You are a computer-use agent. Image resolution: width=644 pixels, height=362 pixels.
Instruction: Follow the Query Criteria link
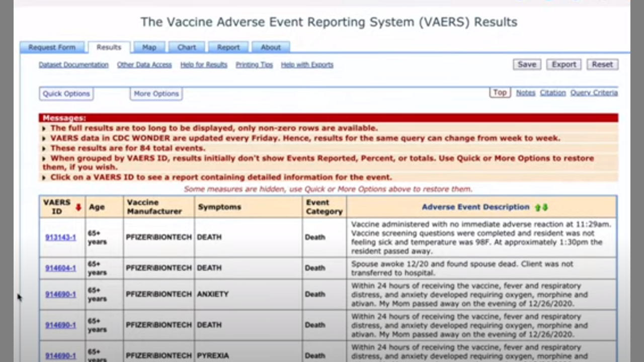[x=594, y=93]
